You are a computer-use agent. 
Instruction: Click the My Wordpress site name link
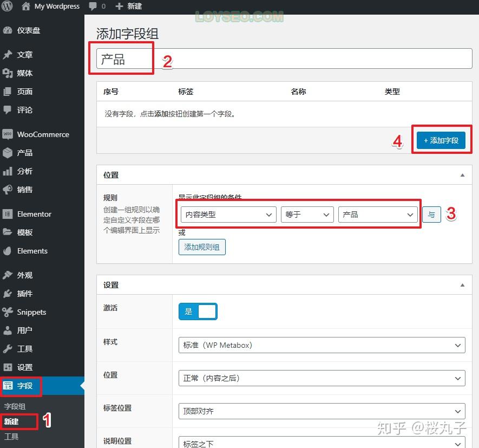57,6
